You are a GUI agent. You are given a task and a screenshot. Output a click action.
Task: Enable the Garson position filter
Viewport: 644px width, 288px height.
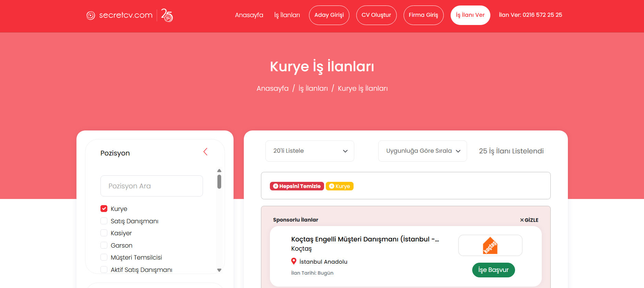pos(104,245)
